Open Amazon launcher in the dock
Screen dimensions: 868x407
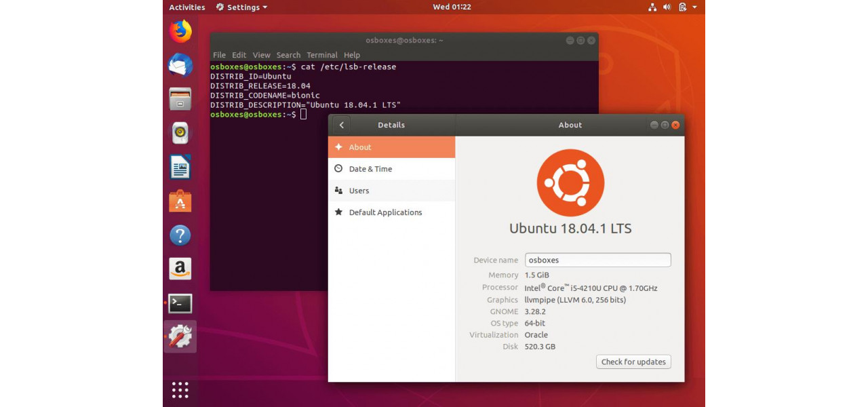[180, 269]
